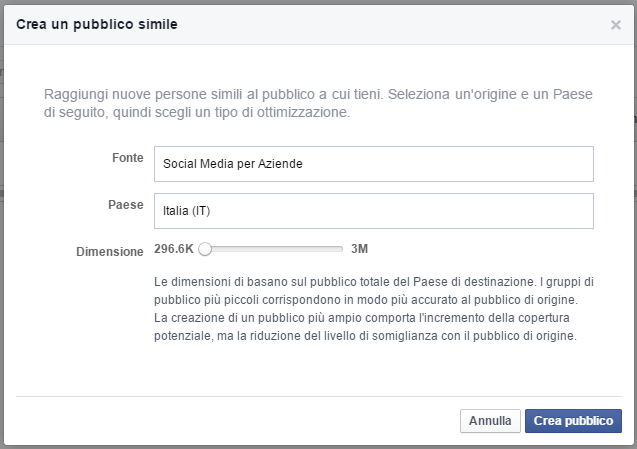
Task: Click the 3M maximum size label
Action: [361, 249]
